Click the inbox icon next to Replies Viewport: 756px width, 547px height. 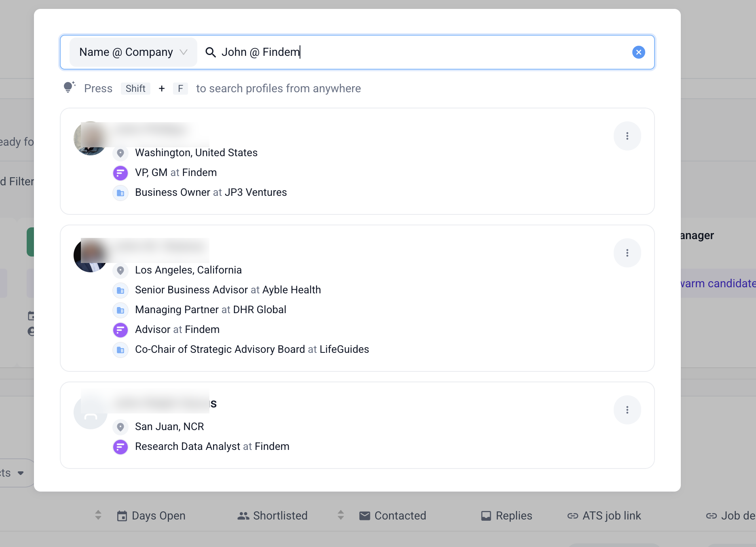coord(486,516)
